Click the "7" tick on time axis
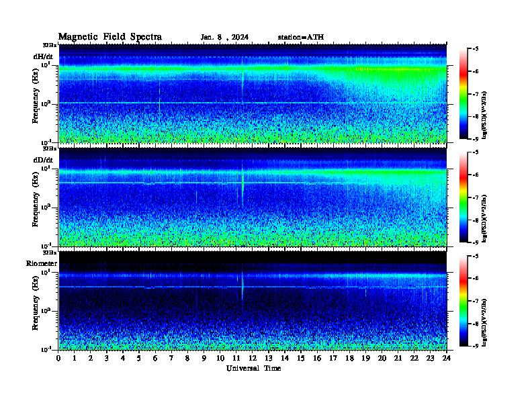 pos(172,358)
